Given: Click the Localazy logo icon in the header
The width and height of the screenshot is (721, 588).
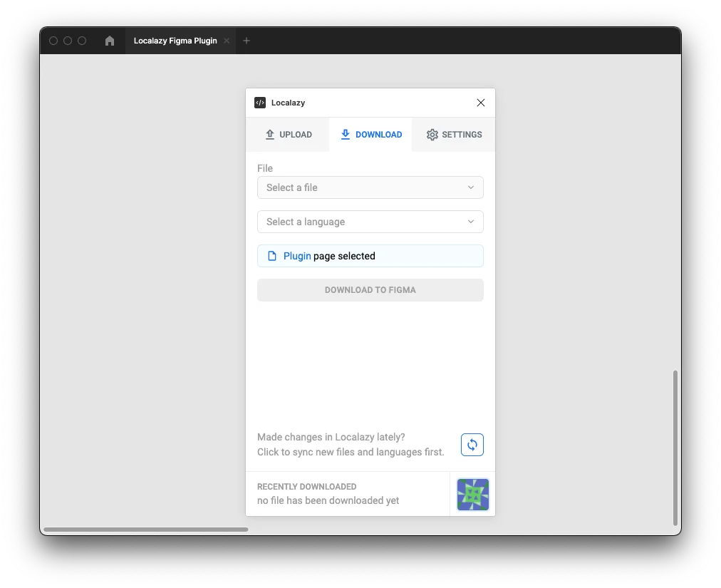Looking at the screenshot, I should tap(259, 103).
